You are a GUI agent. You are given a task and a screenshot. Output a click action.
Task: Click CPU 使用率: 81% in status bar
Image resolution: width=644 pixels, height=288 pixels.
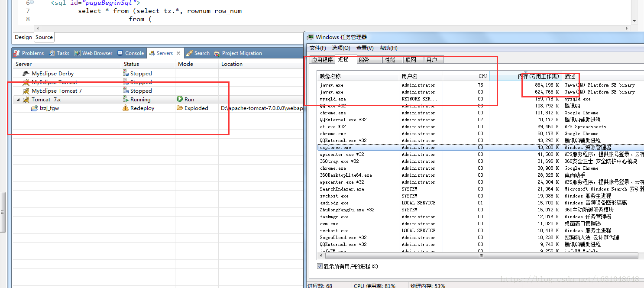[375, 285]
